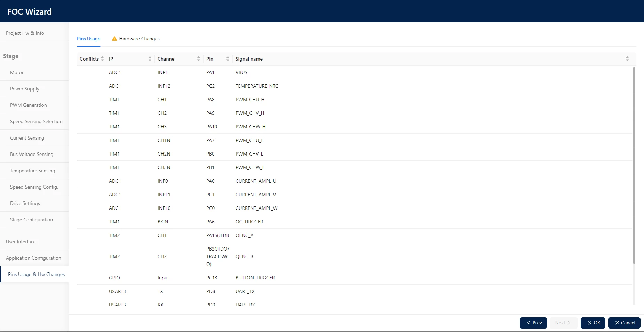Click the disabled Next button
Image resolution: width=644 pixels, height=332 pixels.
(x=564, y=323)
